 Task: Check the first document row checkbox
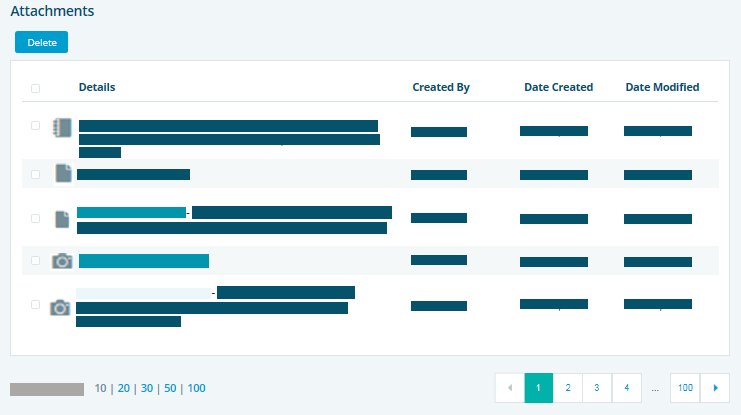(x=35, y=174)
